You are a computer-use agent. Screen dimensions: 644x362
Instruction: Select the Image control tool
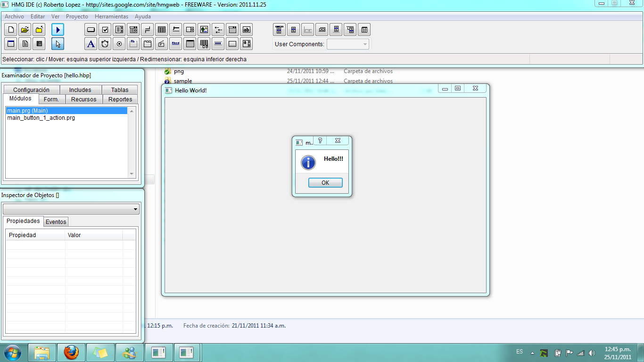point(204,29)
